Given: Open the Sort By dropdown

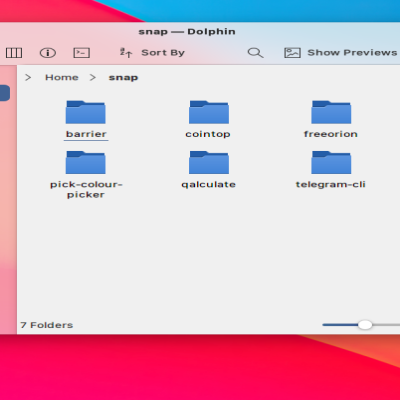Looking at the screenshot, I should coord(152,53).
